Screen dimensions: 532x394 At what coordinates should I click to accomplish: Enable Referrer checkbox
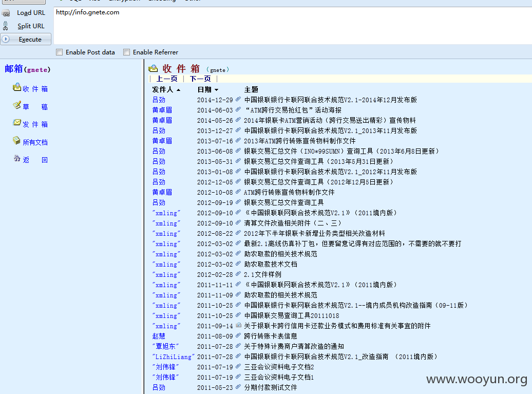click(126, 52)
